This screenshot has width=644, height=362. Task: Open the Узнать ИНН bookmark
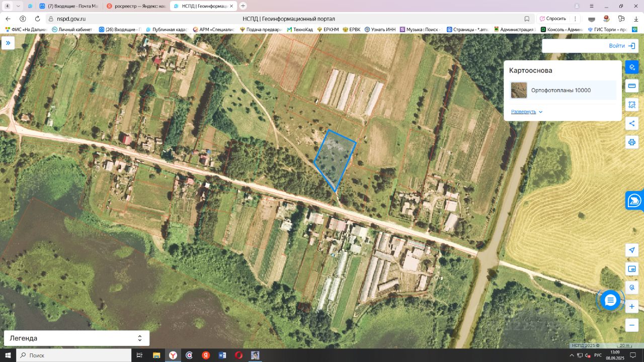point(380,30)
